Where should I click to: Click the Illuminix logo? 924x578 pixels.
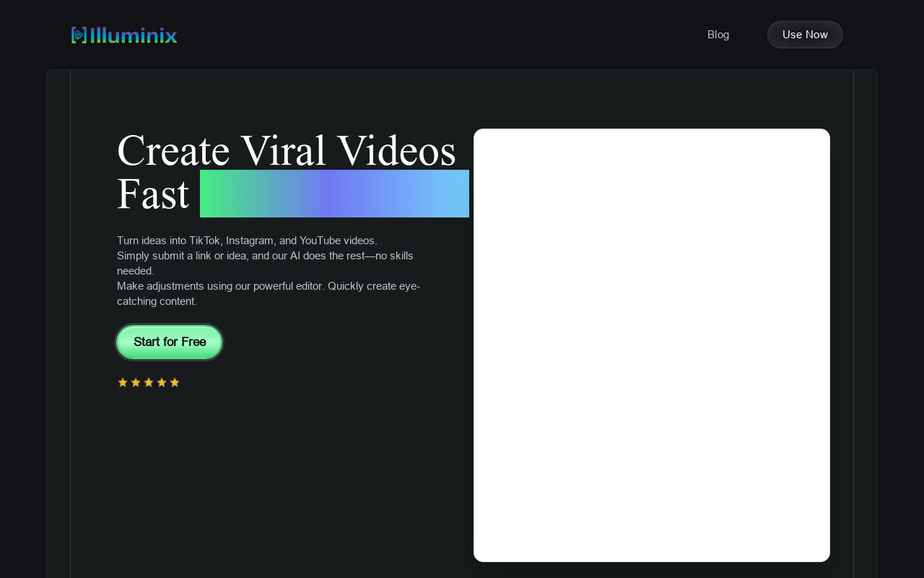124,35
